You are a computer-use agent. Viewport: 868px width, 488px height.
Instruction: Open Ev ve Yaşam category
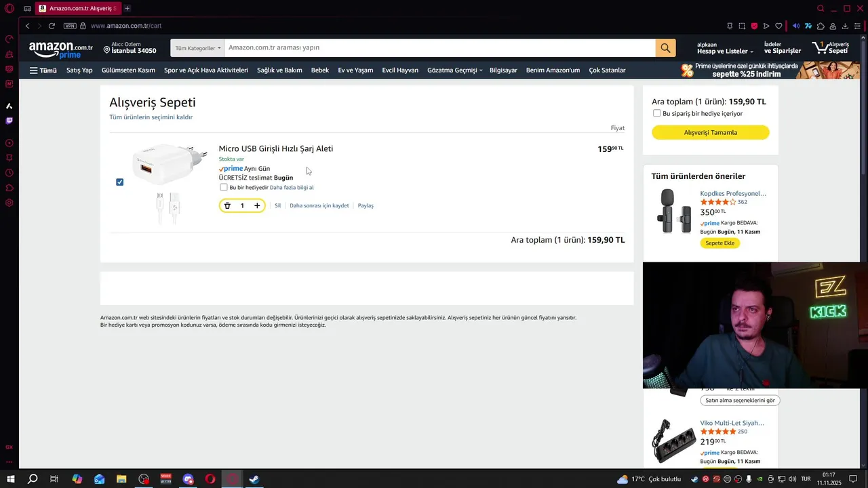pos(355,70)
